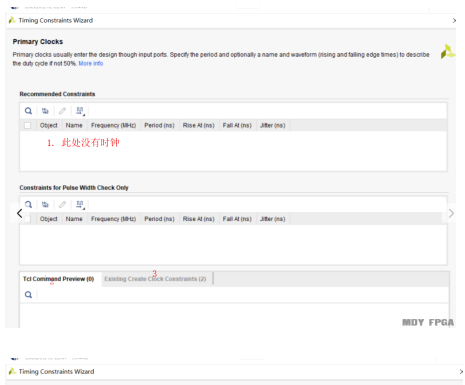Sort Pulse Width Check table by Fall At (ns)
The height and width of the screenshot is (385, 465).
pos(237,219)
